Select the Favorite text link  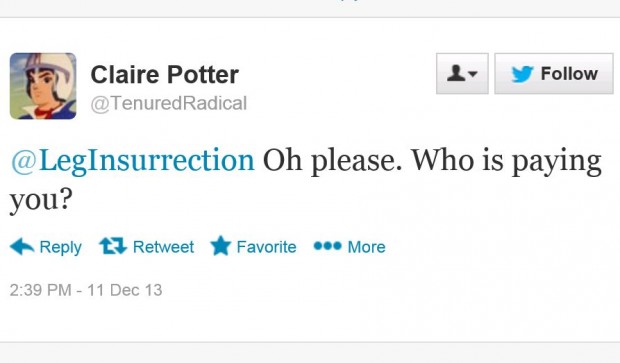266,247
